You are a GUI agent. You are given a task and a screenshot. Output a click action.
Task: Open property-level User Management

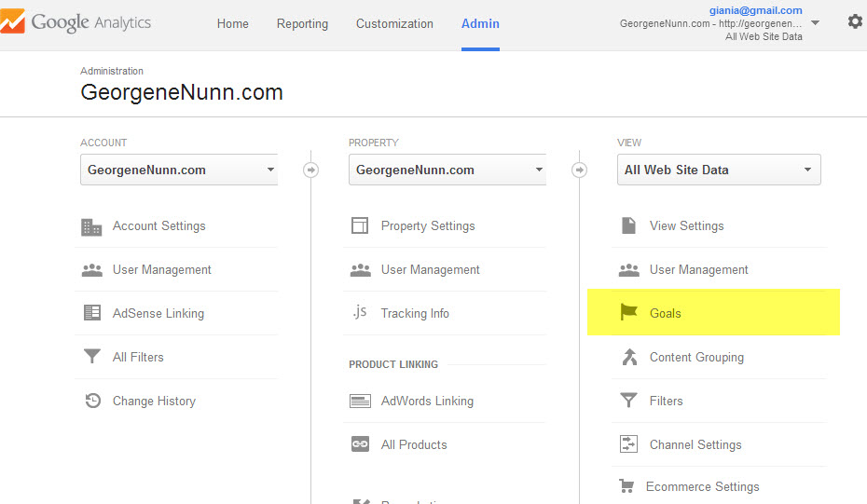pyautogui.click(x=430, y=269)
